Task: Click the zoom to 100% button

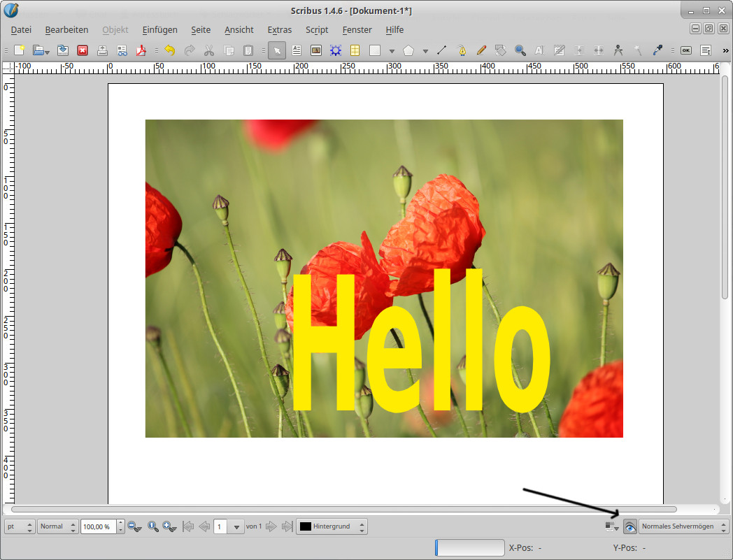Action: click(x=152, y=526)
